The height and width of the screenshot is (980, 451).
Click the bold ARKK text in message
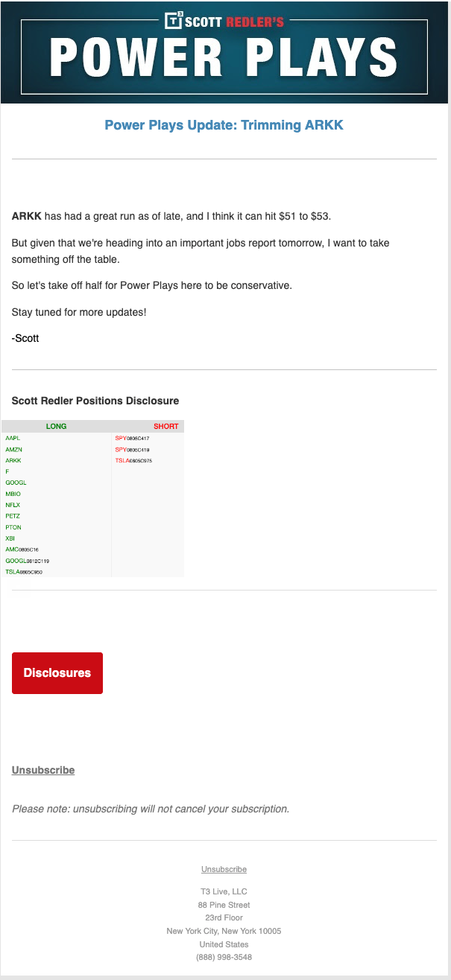[27, 217]
